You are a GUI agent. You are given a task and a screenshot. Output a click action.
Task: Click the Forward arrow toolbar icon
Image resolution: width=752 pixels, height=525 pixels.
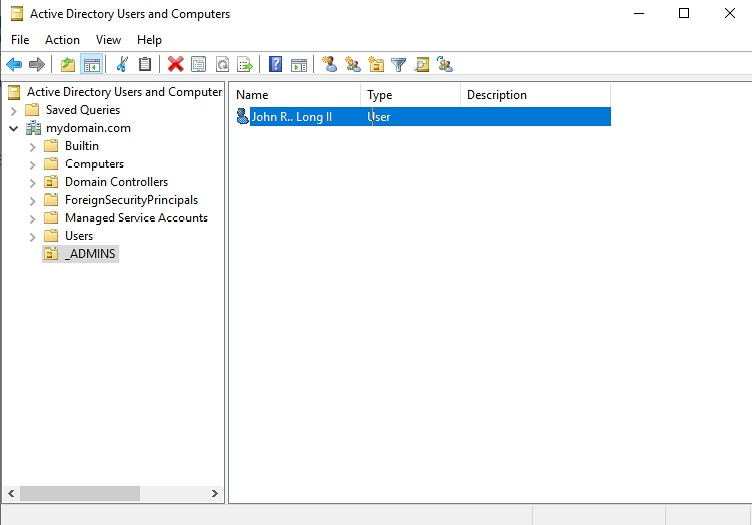[37, 64]
